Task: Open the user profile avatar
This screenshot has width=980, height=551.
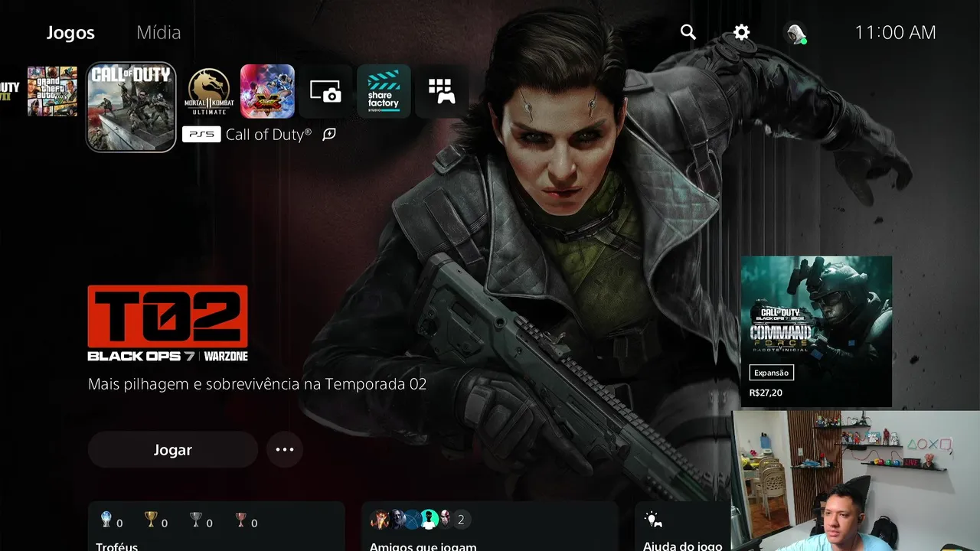Action: (x=796, y=33)
